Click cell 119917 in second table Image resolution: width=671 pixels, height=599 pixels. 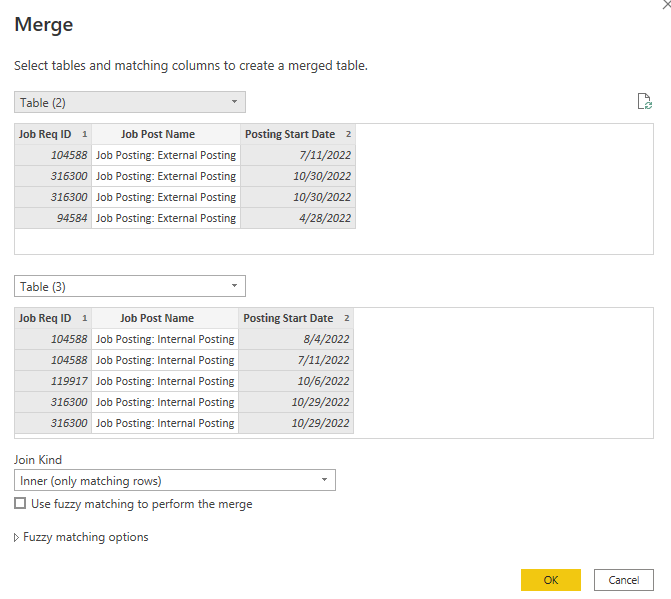[x=53, y=381]
